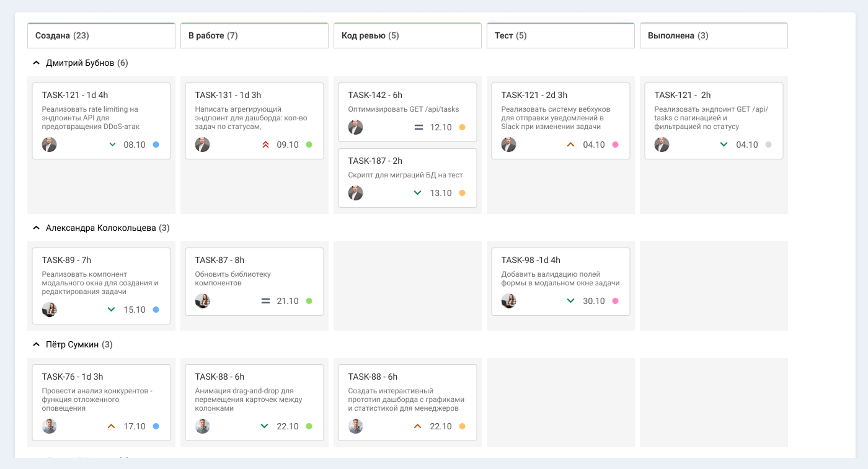Click the orange high priority arrow on TASK-76
The height and width of the screenshot is (469, 868).
[x=112, y=426]
